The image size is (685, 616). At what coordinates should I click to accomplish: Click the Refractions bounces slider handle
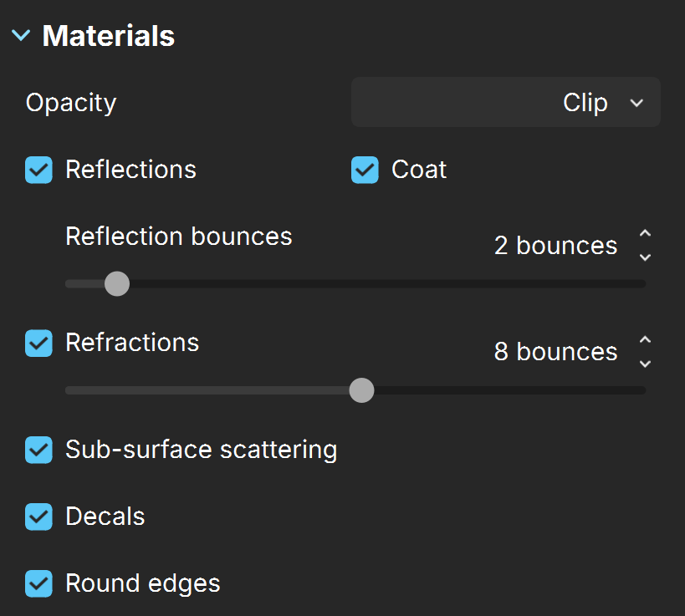tap(361, 390)
